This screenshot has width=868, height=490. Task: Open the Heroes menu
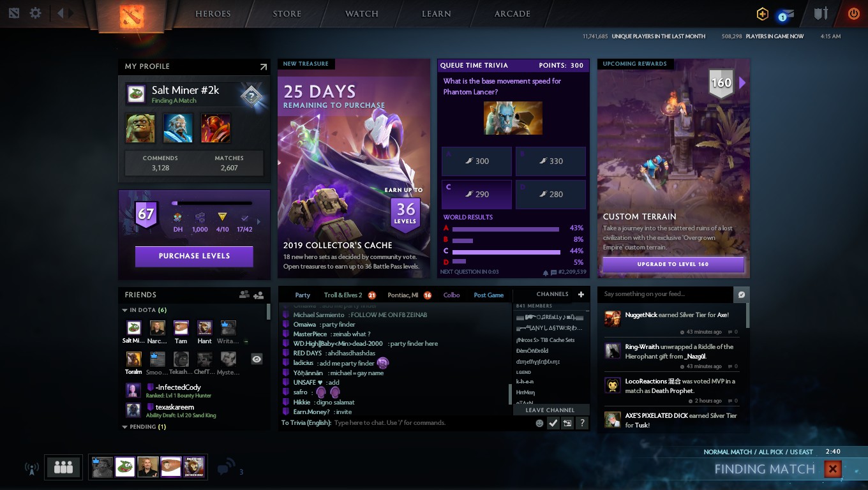[213, 14]
